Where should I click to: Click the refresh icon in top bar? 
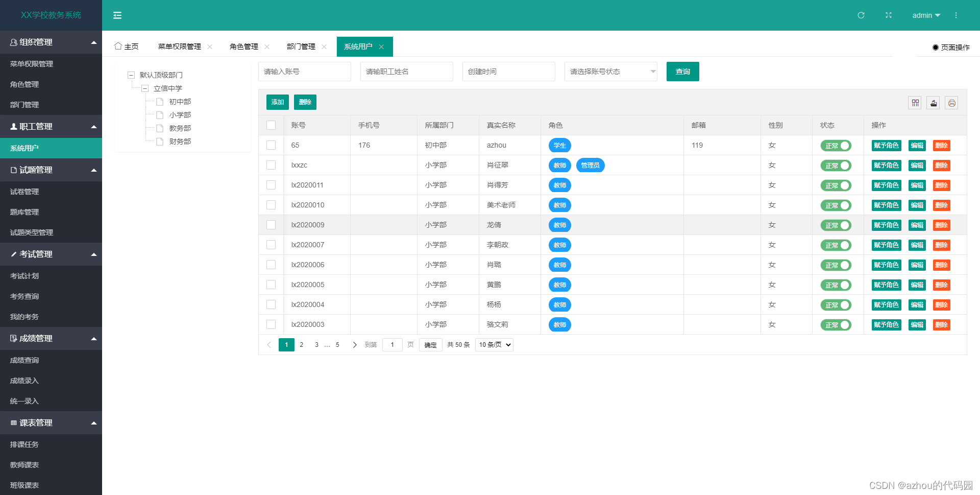(x=861, y=15)
